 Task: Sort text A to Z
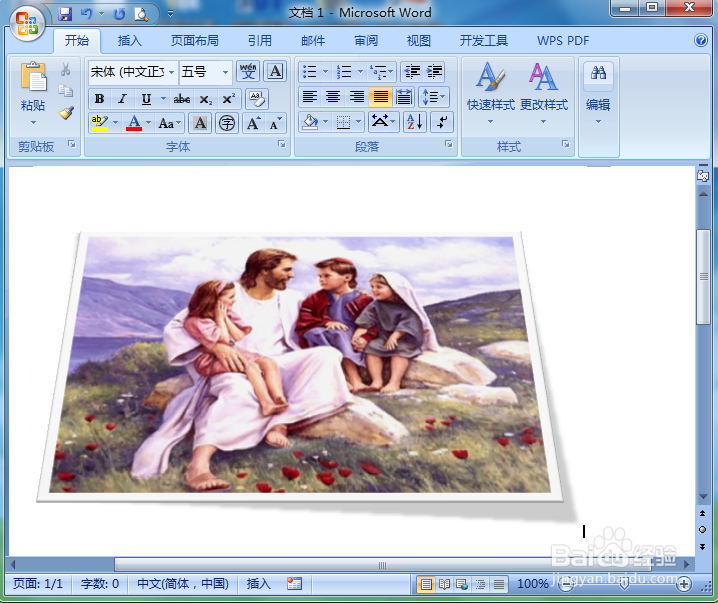click(x=415, y=122)
